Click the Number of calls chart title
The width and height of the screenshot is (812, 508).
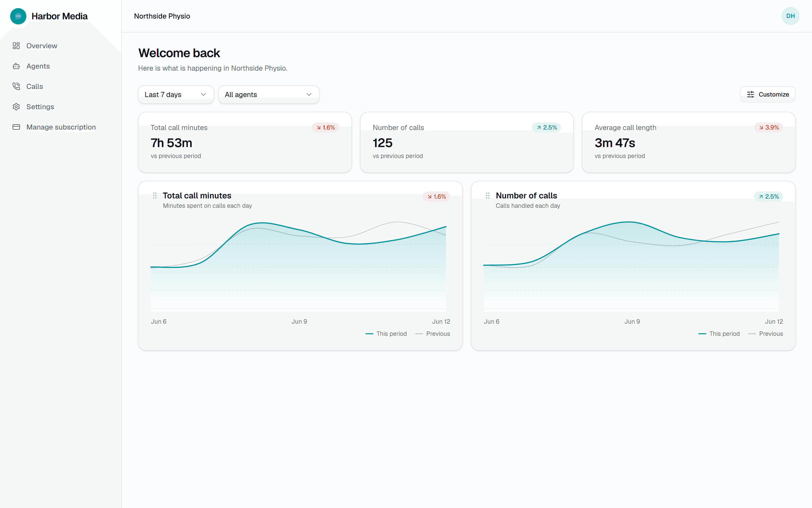coord(526,196)
